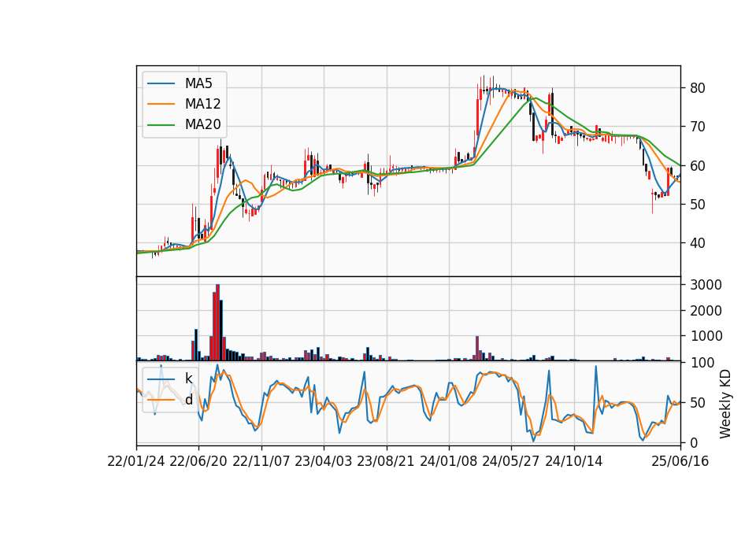The image size is (756, 543).
Task: Click the orange MA12 legend line sample
Action: point(161,104)
